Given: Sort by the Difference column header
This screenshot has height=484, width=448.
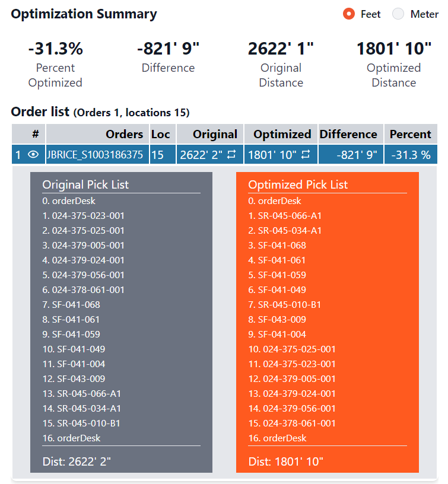Looking at the screenshot, I should point(348,134).
